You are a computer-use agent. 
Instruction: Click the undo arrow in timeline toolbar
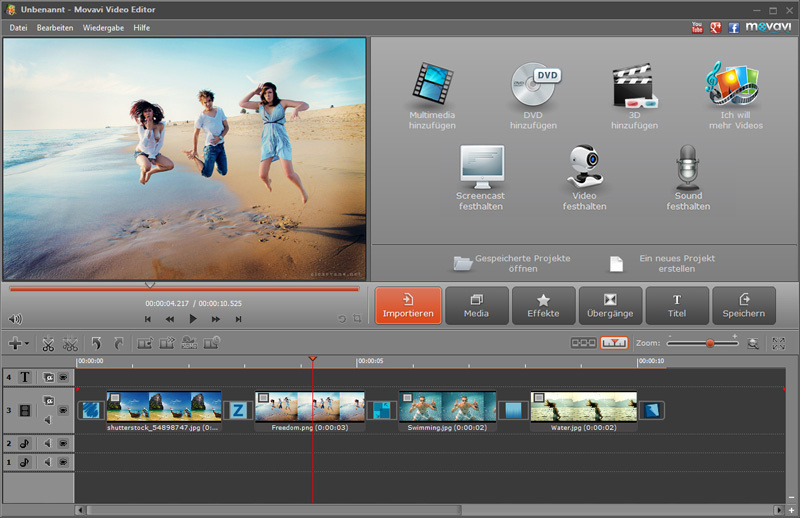point(96,343)
